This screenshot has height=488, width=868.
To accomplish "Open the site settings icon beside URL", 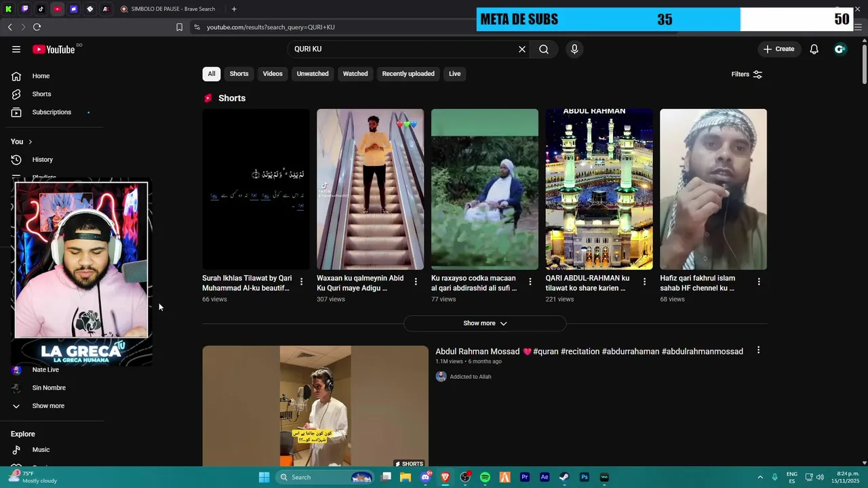I will click(x=197, y=27).
